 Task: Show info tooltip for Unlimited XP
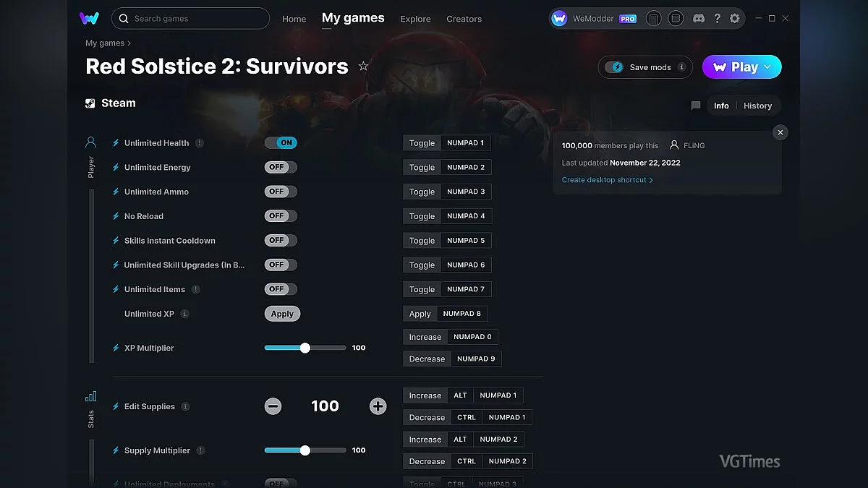click(185, 314)
